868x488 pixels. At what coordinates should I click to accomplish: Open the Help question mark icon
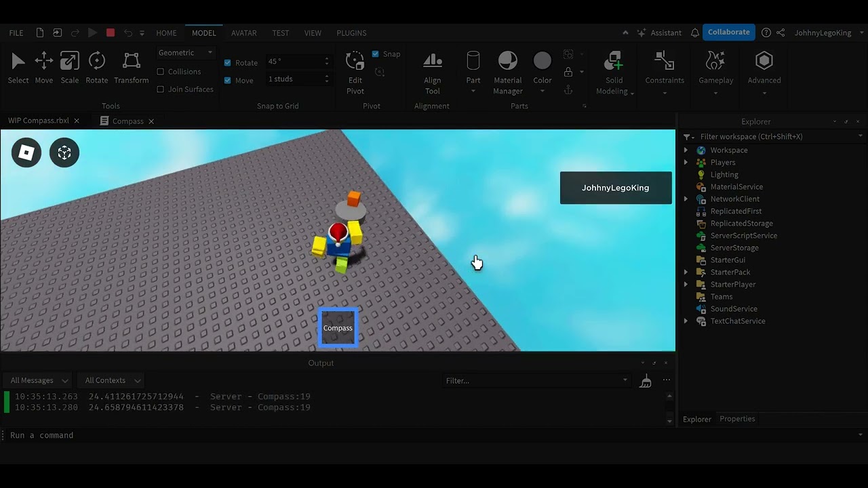pos(766,33)
